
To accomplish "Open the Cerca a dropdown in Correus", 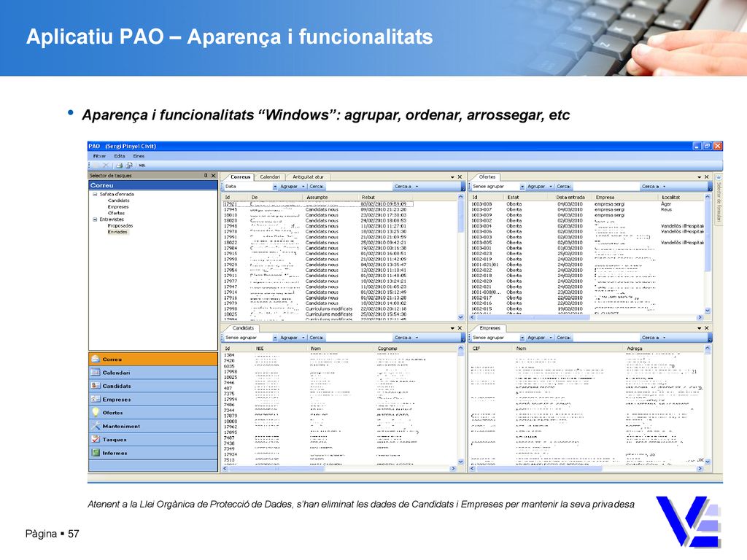I will 406,187.
